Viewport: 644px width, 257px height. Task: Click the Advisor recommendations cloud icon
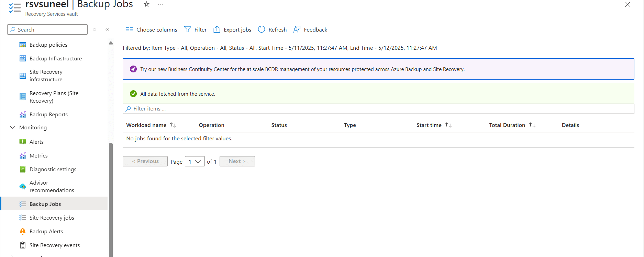pos(23,187)
